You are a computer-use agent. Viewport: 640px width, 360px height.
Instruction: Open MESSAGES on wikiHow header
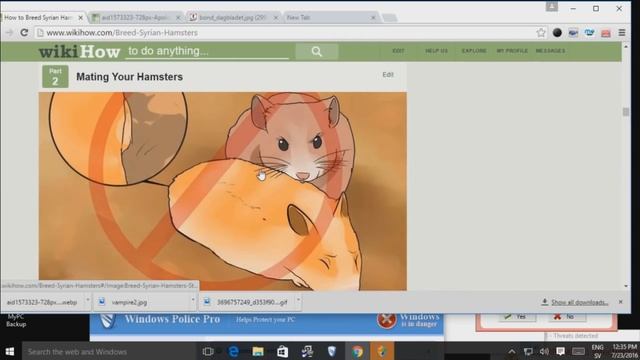click(x=550, y=51)
